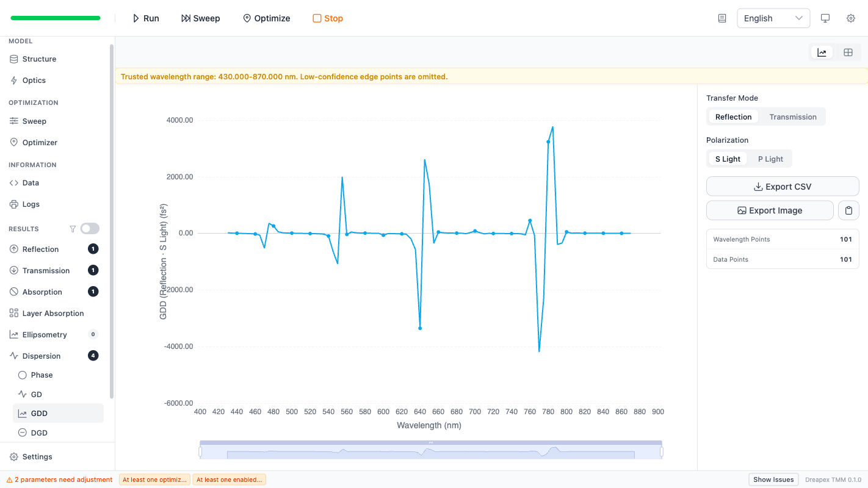868x488 pixels.
Task: Switch to the GD dispersion view
Action: [37, 394]
